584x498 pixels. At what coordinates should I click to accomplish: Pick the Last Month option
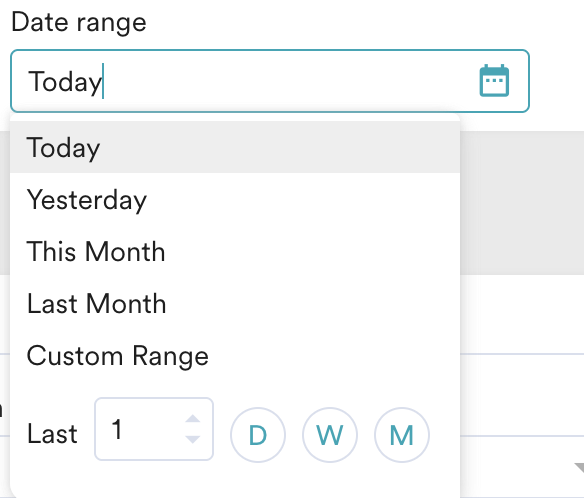pyautogui.click(x=235, y=304)
